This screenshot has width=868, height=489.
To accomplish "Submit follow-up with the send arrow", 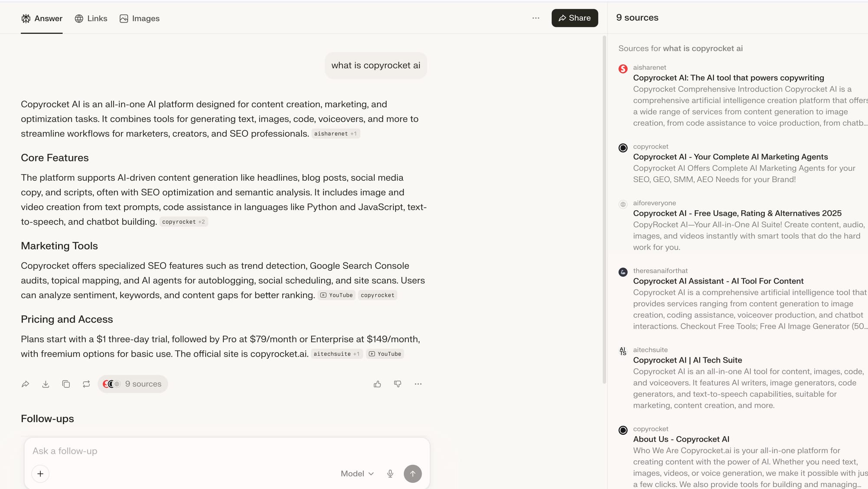I will tap(412, 474).
